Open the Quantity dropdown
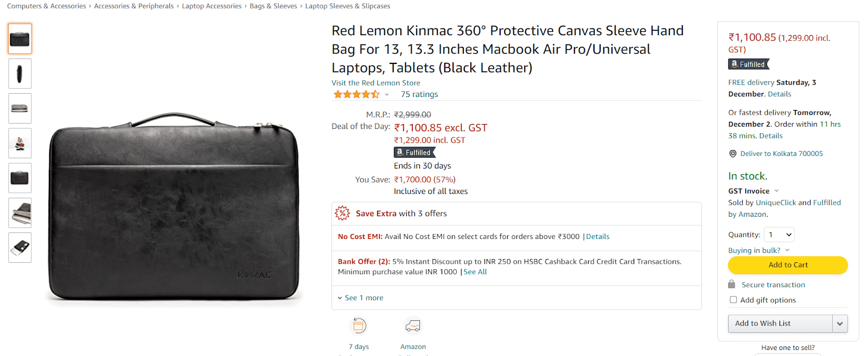Viewport: 868px width, 356px height. point(779,235)
